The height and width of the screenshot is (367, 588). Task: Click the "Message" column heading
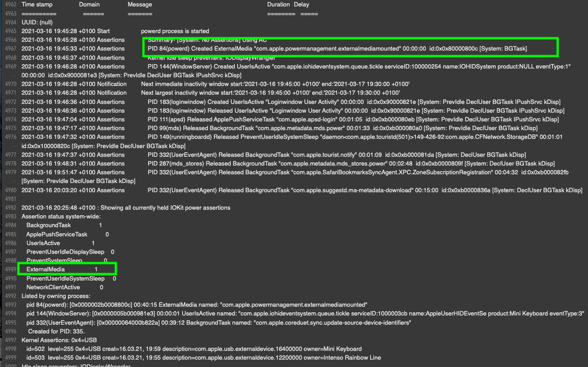140,5
